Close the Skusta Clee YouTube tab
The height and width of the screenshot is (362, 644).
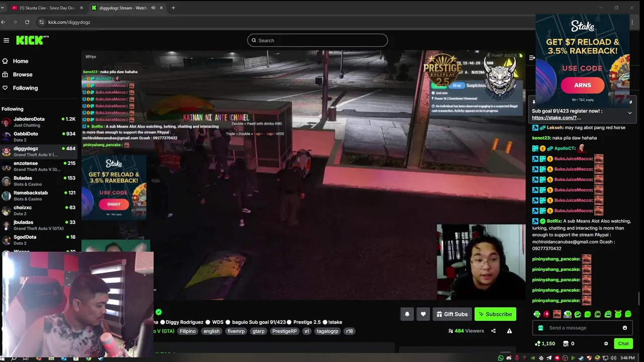[82, 8]
